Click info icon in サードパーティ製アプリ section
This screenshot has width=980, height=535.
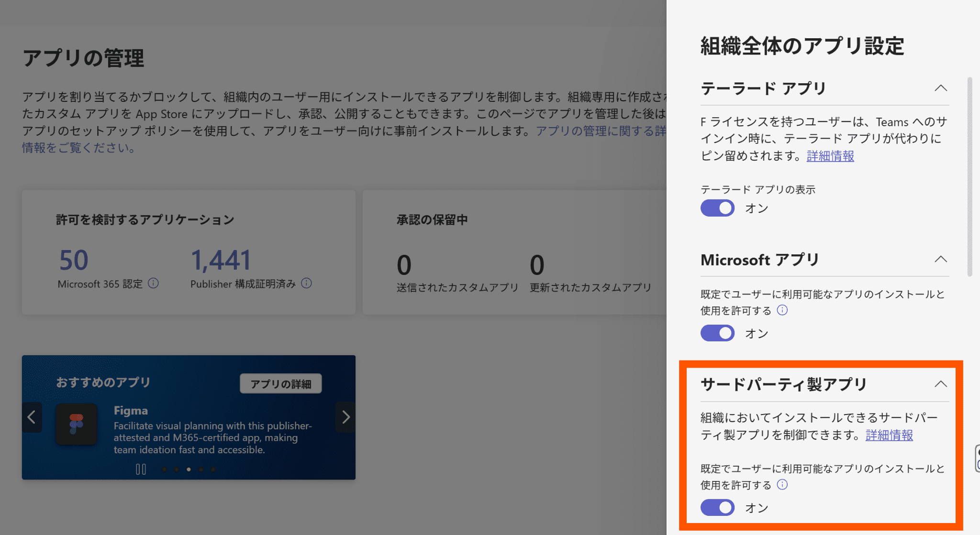point(782,485)
